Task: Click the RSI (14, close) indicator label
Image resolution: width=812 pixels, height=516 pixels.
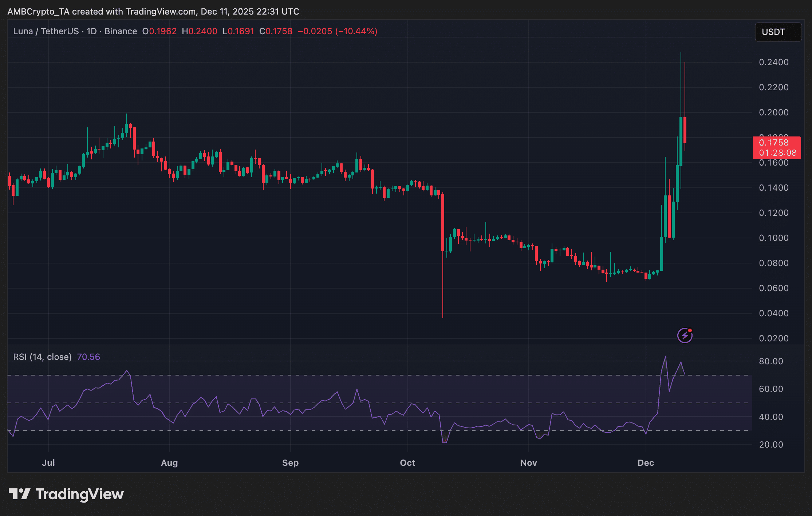Action: pos(42,357)
